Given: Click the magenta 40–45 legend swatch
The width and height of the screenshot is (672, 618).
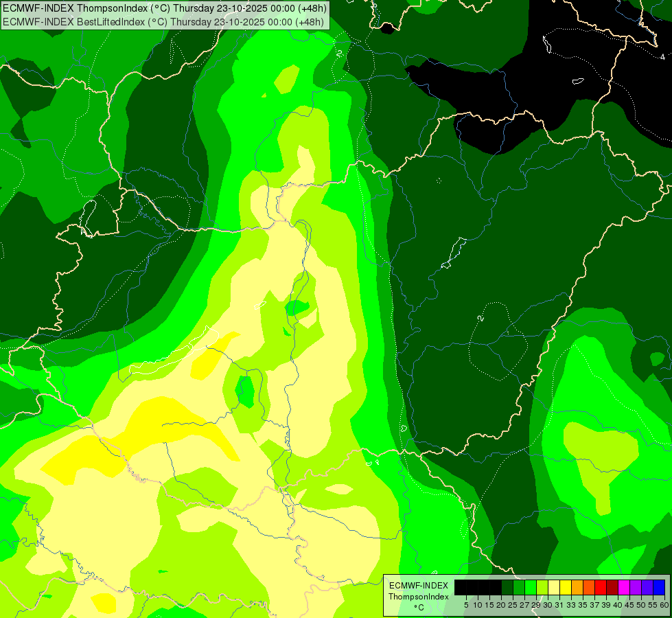Looking at the screenshot, I should [624, 588].
